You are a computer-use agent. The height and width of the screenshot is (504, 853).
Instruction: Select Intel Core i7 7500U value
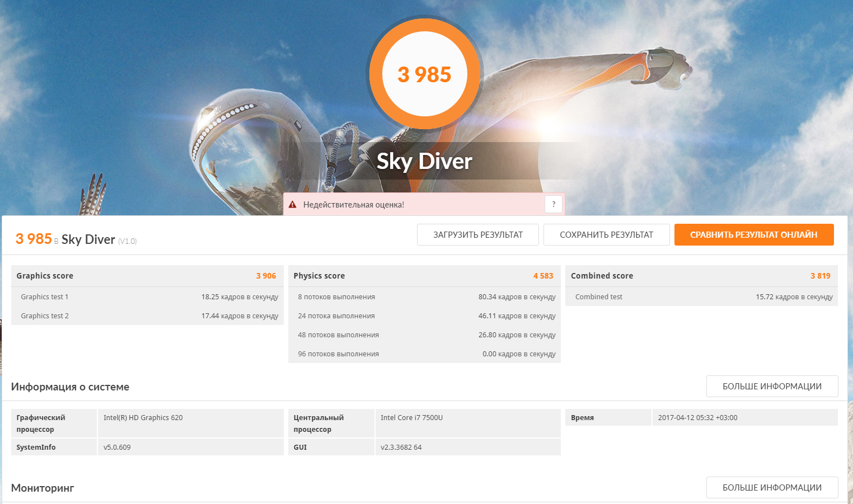tap(411, 418)
